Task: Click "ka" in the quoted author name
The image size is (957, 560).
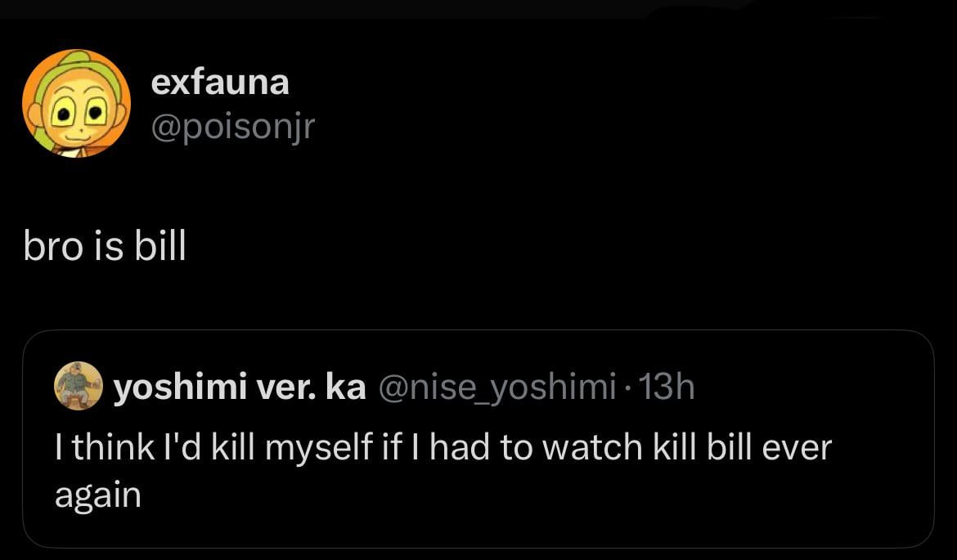Action: pos(346,388)
